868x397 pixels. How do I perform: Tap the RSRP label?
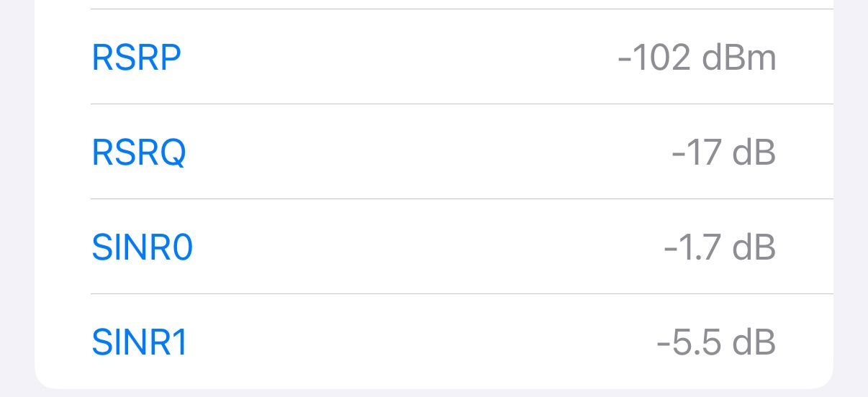coord(136,58)
